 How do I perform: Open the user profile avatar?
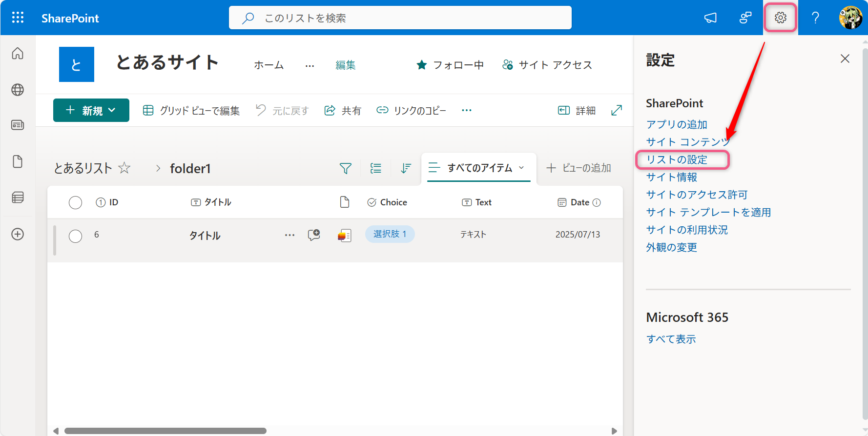click(x=850, y=18)
